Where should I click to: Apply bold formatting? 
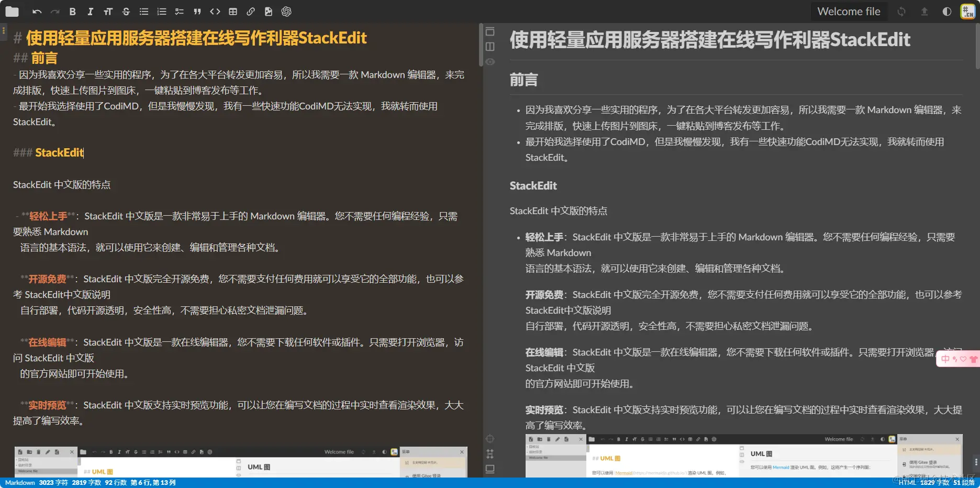73,12
